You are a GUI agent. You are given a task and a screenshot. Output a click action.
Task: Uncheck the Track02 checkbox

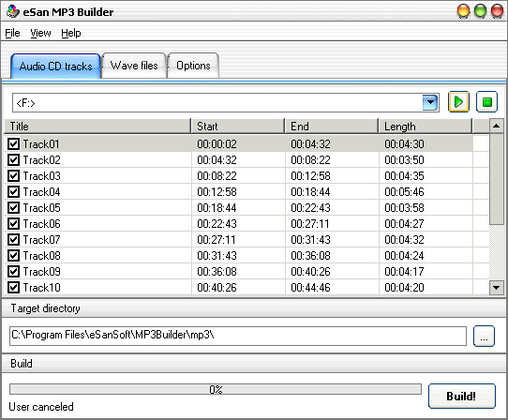point(13,159)
